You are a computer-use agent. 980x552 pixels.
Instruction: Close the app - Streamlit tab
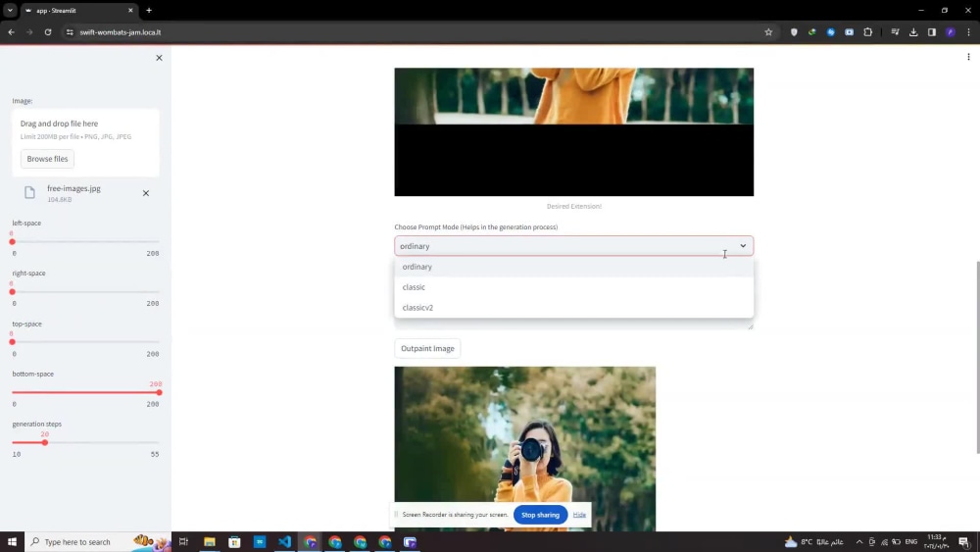click(x=130, y=10)
